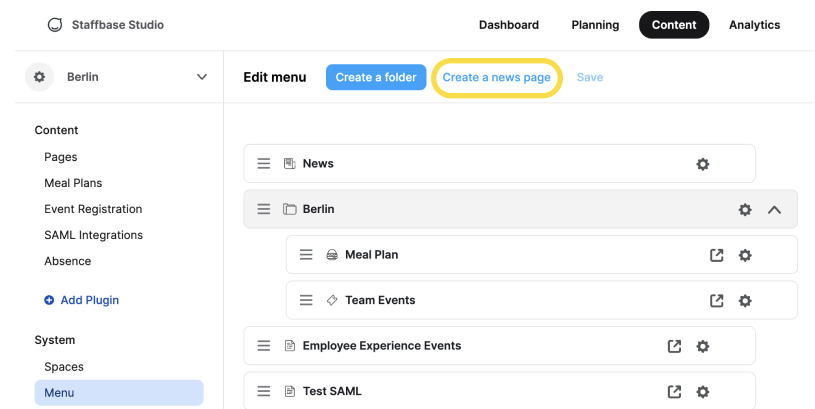Image resolution: width=815 pixels, height=409 pixels.
Task: Click the folder icon beside Berlin
Action: (290, 209)
